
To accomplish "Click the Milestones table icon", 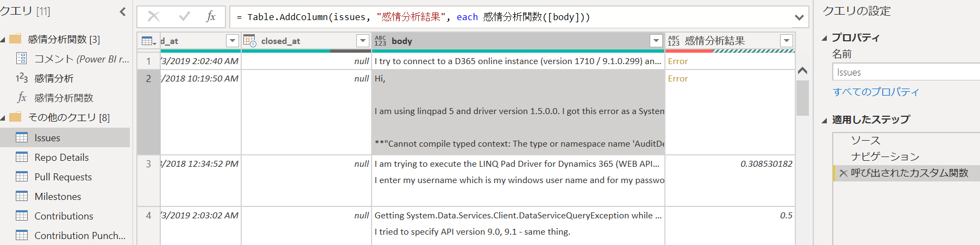I will (x=22, y=196).
